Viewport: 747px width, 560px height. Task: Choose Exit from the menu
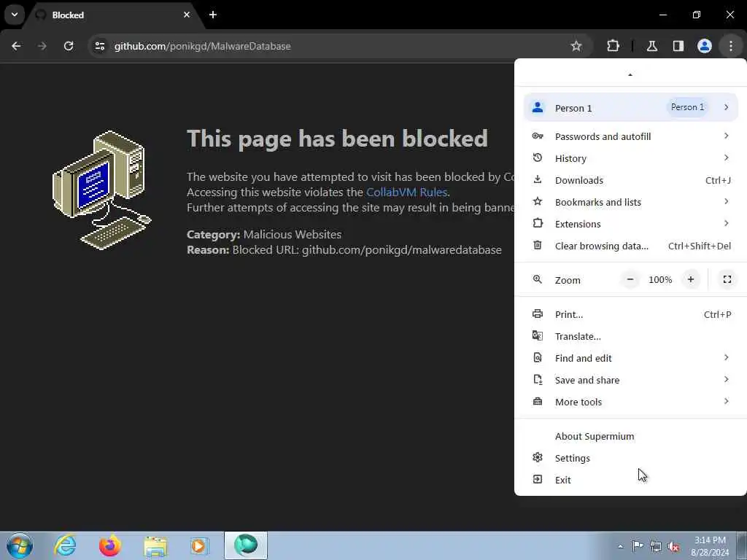[631, 481]
